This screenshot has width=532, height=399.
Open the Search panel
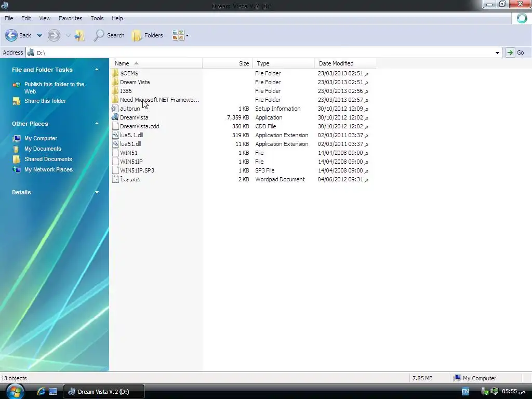coord(109,35)
